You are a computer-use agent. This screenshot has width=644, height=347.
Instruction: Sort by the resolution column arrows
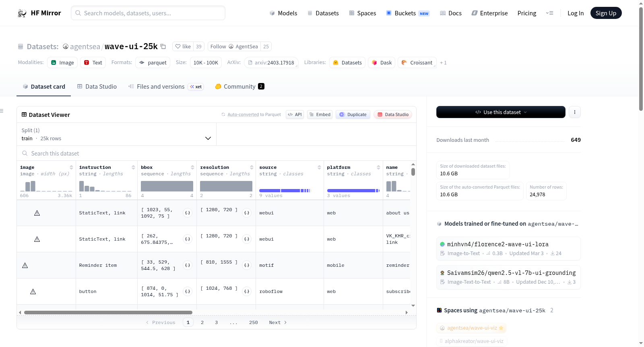point(252,167)
